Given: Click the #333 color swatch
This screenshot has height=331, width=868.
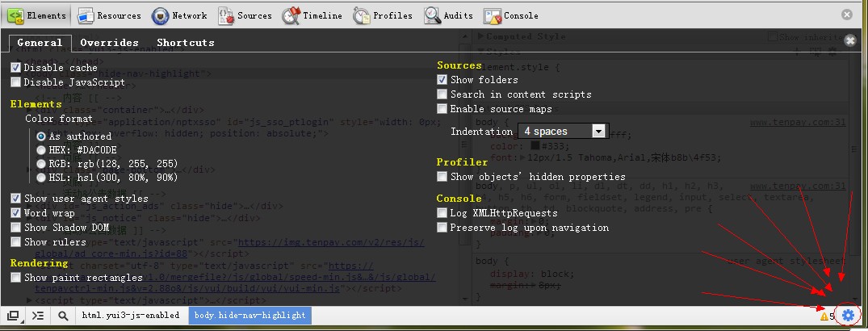Looking at the screenshot, I should (x=535, y=146).
